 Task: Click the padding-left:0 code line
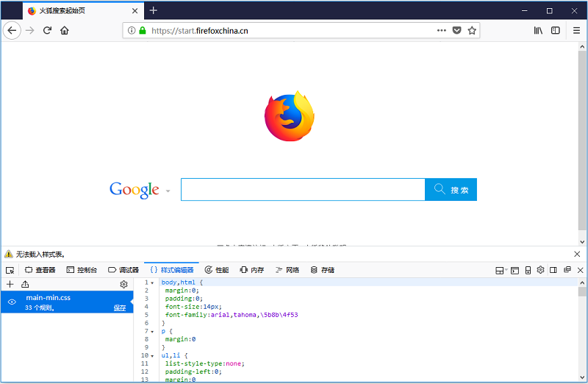click(193, 371)
